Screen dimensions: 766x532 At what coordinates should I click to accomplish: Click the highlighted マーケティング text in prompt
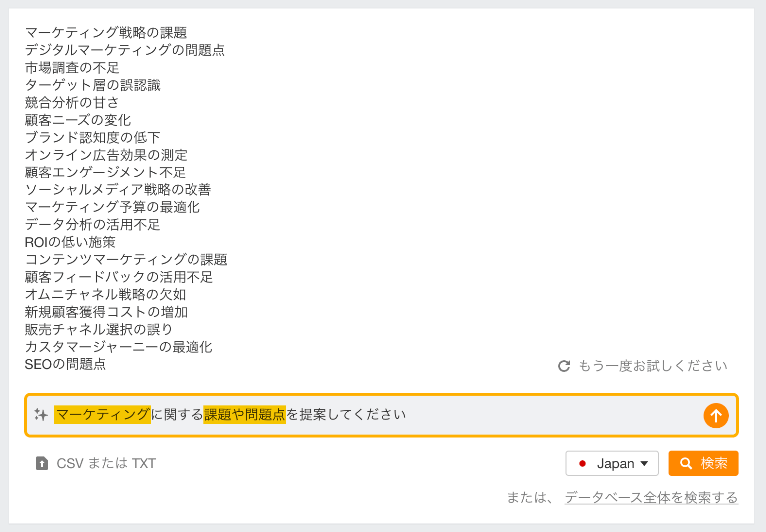[102, 414]
